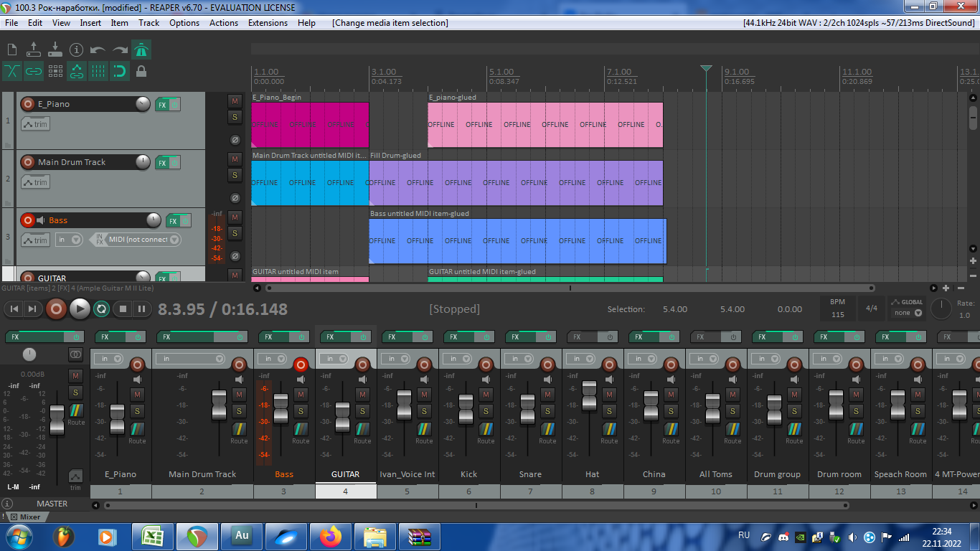Solo Main Drum Track in track panel

click(235, 175)
